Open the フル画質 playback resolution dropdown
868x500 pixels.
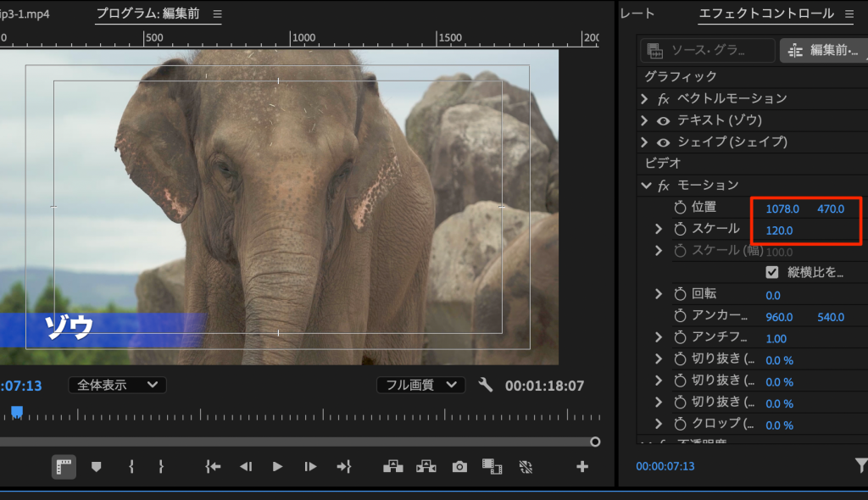point(420,385)
